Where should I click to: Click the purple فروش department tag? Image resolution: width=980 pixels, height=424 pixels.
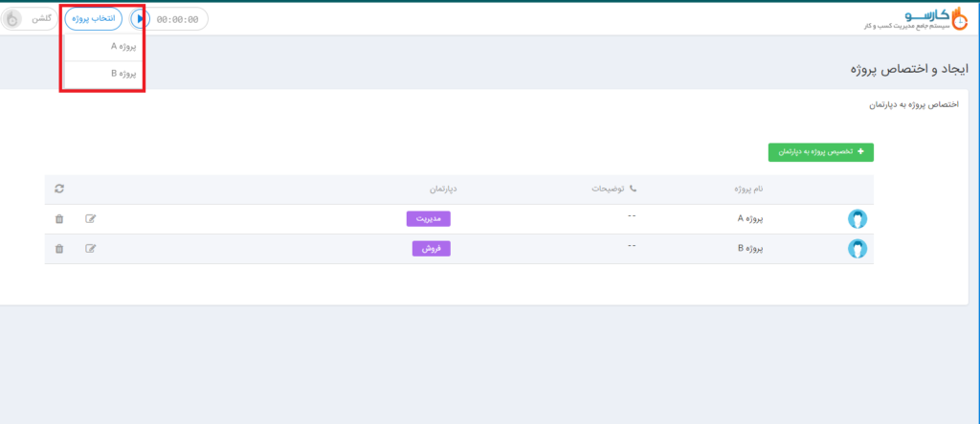[431, 248]
